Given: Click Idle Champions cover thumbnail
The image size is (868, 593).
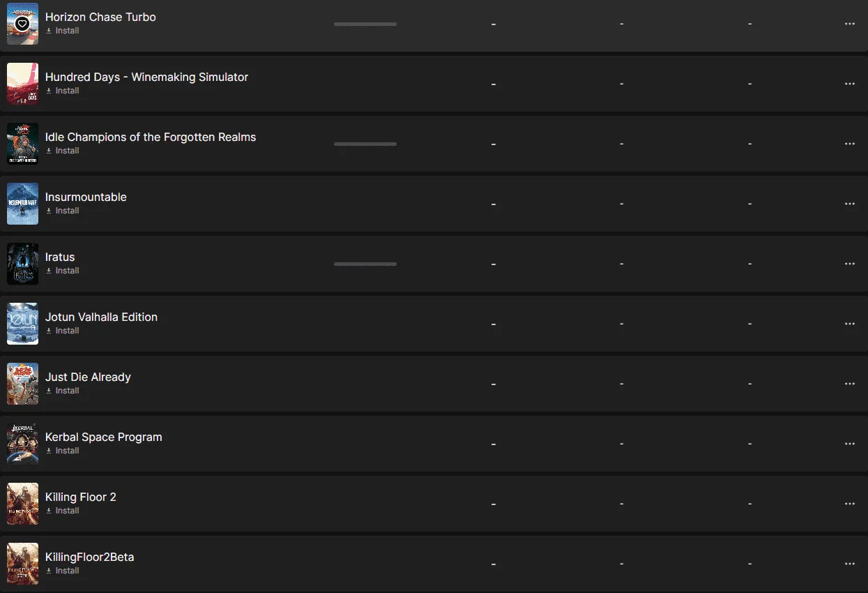Looking at the screenshot, I should click(x=22, y=144).
